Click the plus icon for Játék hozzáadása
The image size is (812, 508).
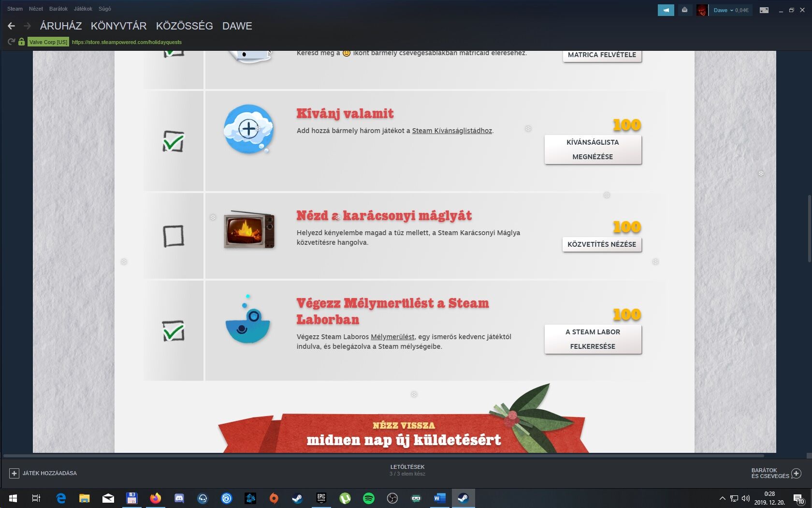click(x=14, y=473)
